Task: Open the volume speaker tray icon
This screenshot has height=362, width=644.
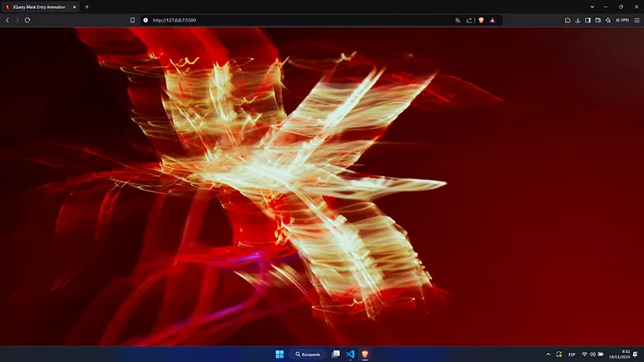Action: [592, 354]
